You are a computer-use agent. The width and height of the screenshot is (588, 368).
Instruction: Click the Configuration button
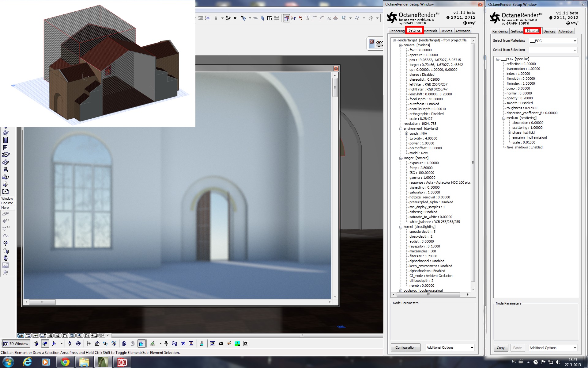click(x=405, y=347)
